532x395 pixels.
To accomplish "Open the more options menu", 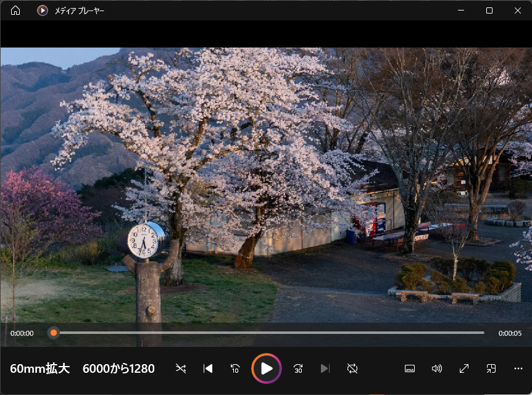I will coord(518,368).
